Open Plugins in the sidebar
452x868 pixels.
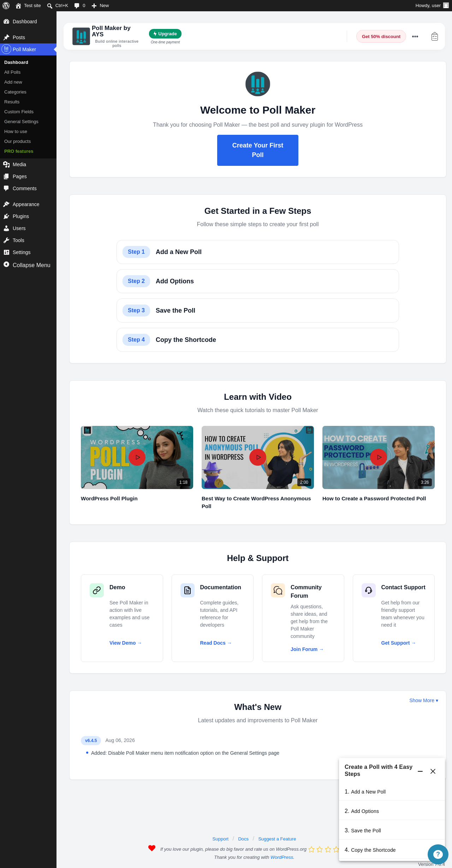pos(28,216)
